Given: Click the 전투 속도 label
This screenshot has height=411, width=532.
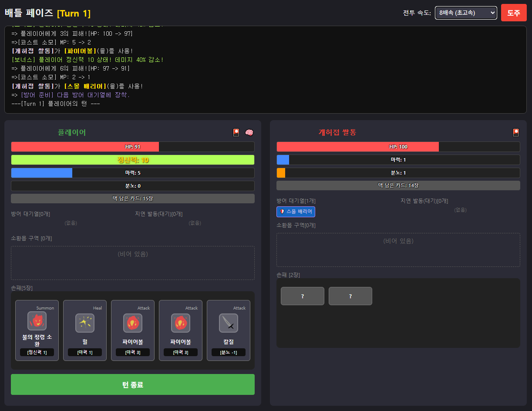Looking at the screenshot, I should (x=417, y=13).
